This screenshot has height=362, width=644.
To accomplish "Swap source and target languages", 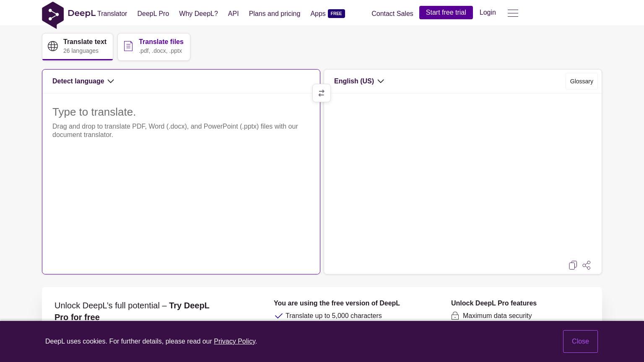I will pos(322,93).
